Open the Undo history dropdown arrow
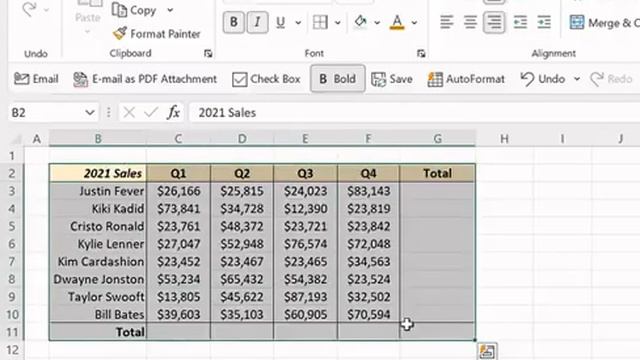Image resolution: width=640 pixels, height=360 pixels. 577,79
